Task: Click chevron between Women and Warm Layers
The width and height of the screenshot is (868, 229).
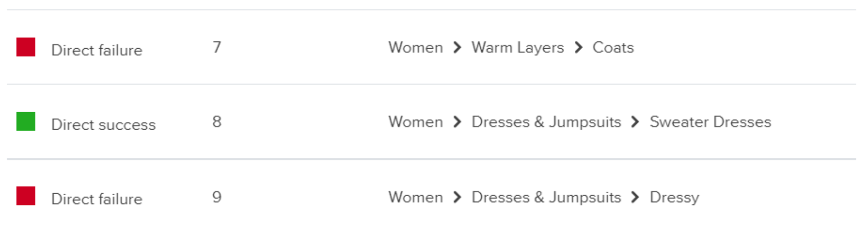Action: point(457,48)
